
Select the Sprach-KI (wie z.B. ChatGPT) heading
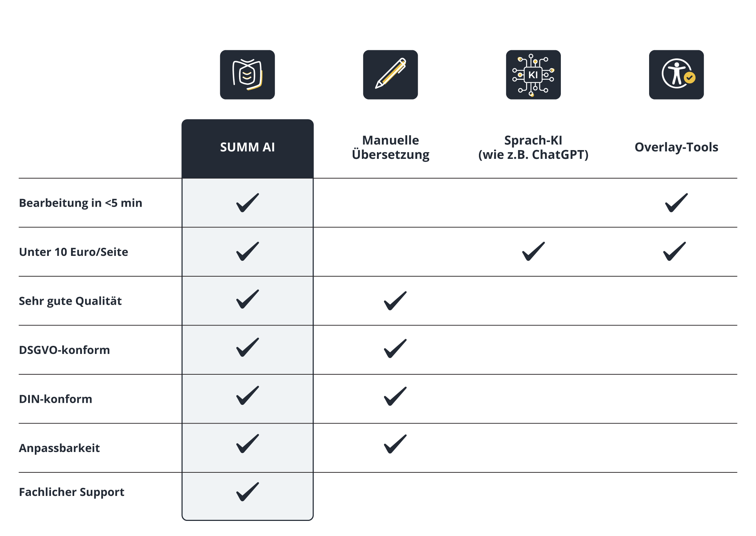click(x=533, y=147)
